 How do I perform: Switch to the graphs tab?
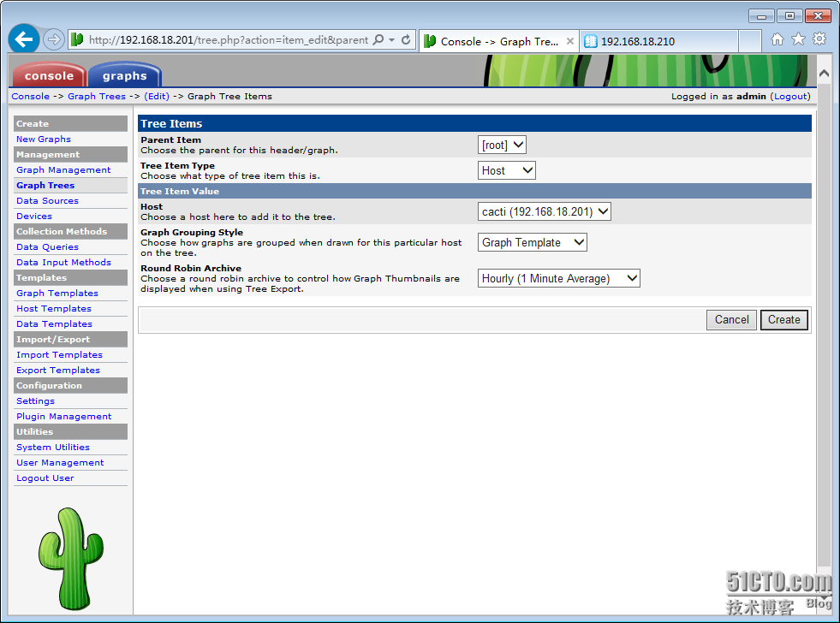click(x=124, y=75)
